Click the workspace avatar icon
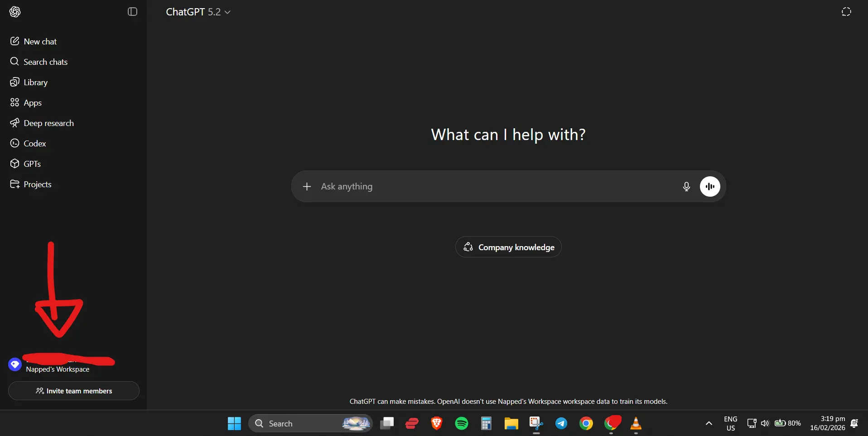868x436 pixels. [x=15, y=364]
